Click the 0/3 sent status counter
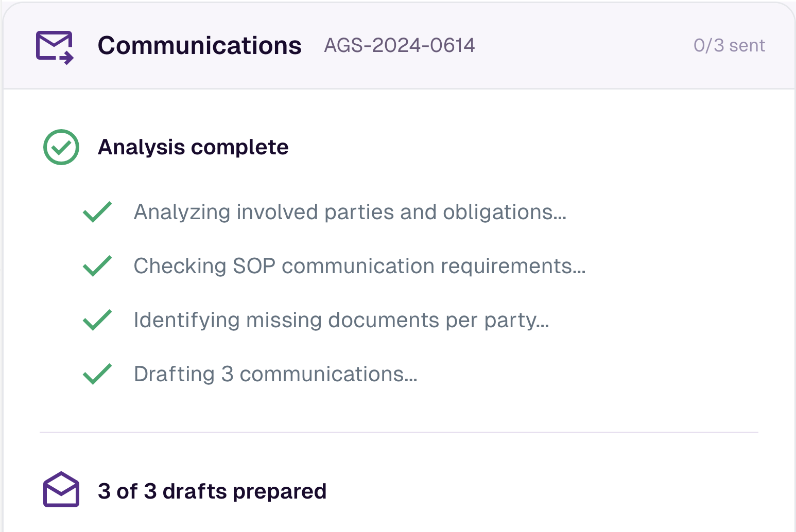The height and width of the screenshot is (532, 796). click(729, 46)
